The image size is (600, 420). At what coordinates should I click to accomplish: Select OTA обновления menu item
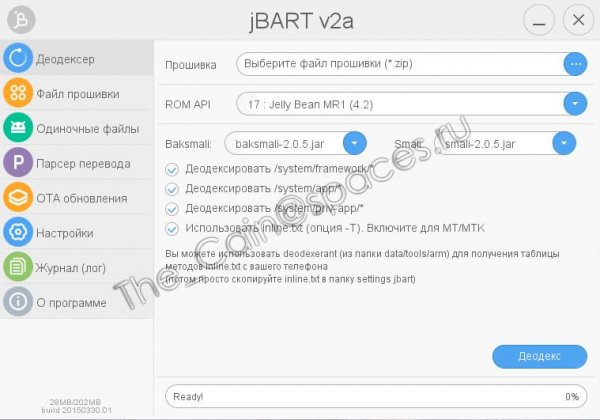(x=77, y=197)
